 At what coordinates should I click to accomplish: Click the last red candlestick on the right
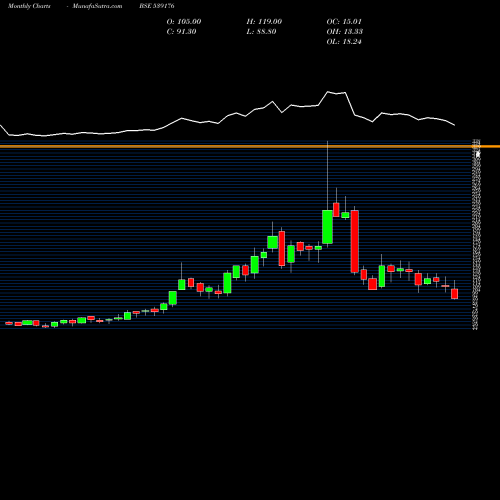tap(454, 294)
